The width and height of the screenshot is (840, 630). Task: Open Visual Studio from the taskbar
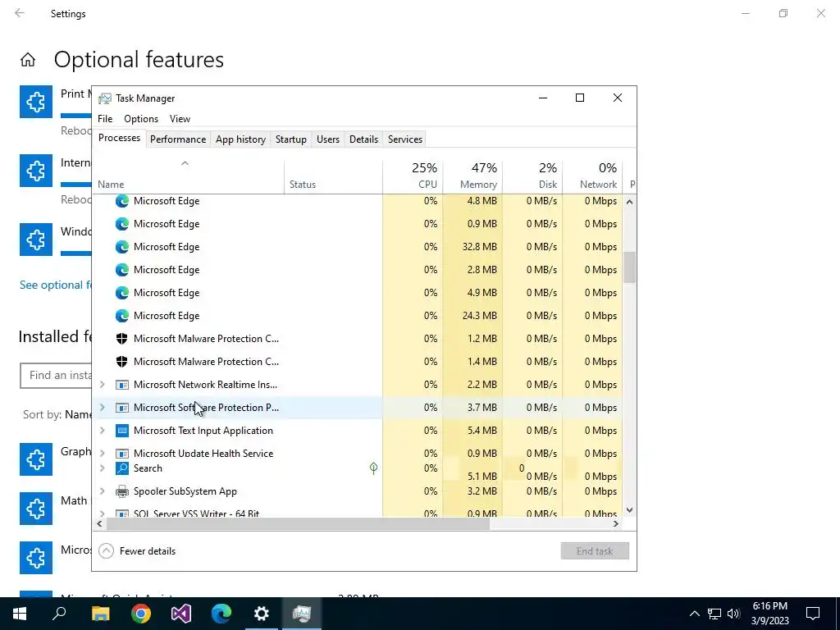[181, 614]
